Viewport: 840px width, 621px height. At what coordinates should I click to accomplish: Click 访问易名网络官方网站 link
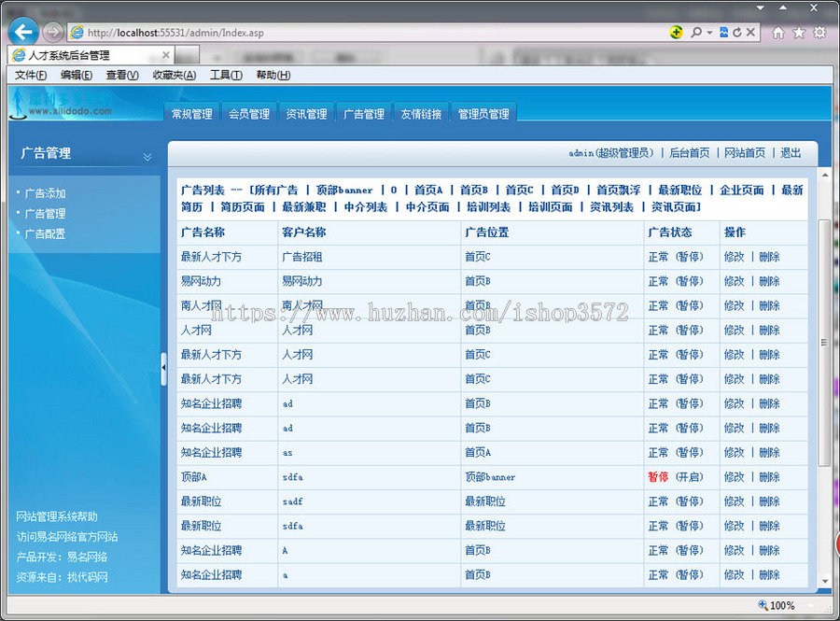[x=67, y=537]
